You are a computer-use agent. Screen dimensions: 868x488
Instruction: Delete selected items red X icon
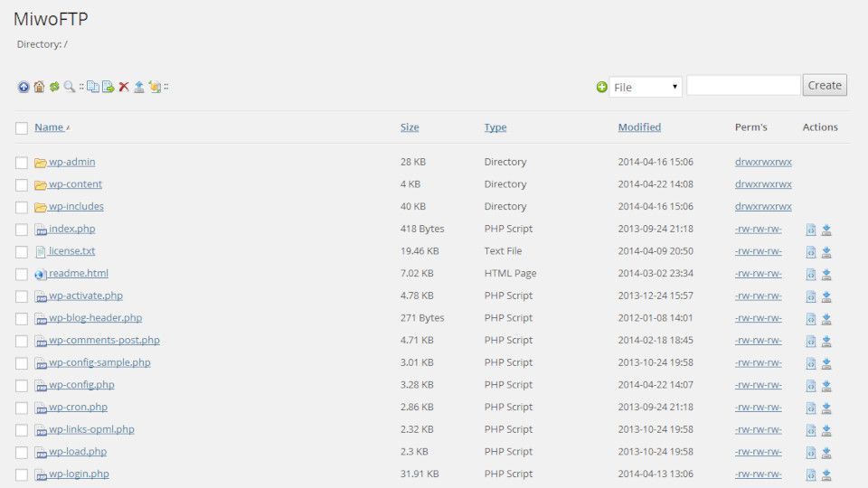click(x=124, y=87)
